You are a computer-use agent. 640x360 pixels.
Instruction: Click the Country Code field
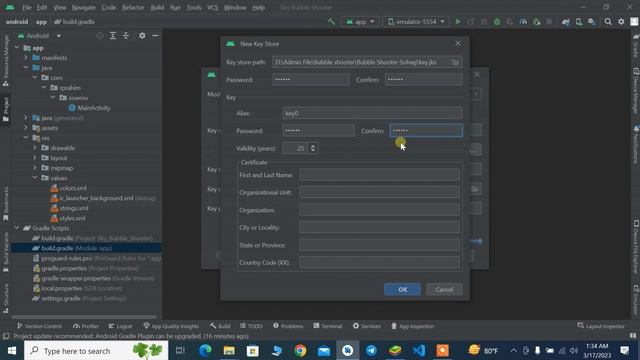(380, 262)
